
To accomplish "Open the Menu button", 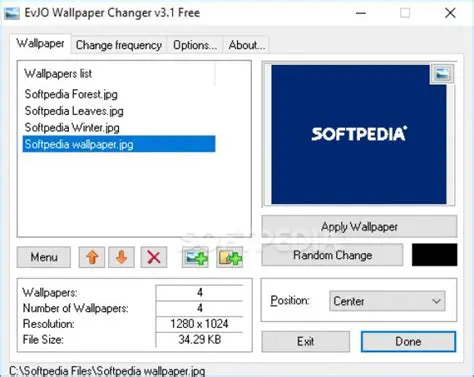I will point(44,257).
